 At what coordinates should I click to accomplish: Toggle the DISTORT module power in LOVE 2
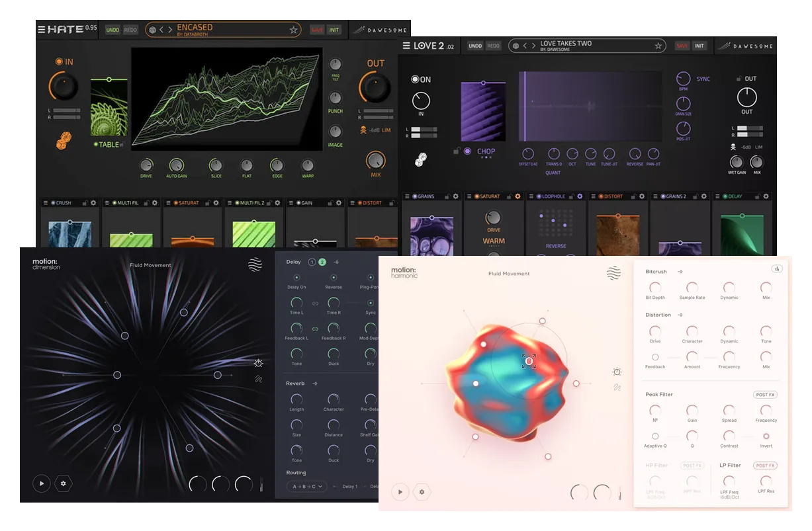coord(600,196)
